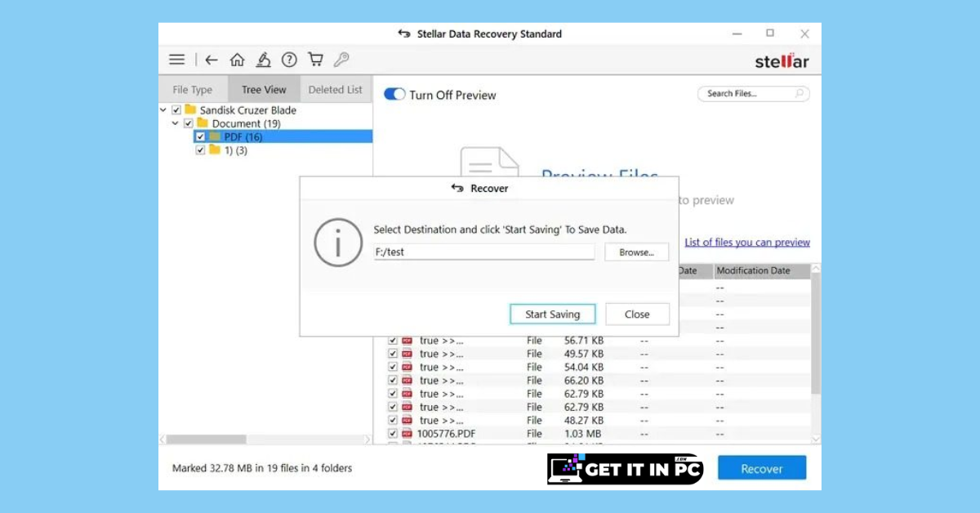
Task: Click the tree panel scrollbar right arrow
Action: click(367, 439)
